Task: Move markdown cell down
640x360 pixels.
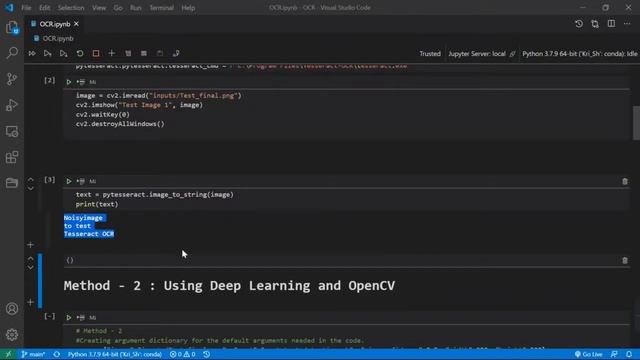Action: [x=31, y=268]
